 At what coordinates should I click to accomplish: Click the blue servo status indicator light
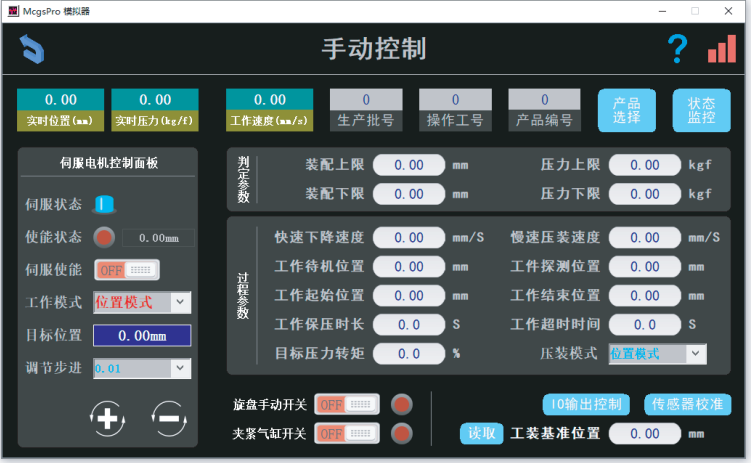point(105,204)
